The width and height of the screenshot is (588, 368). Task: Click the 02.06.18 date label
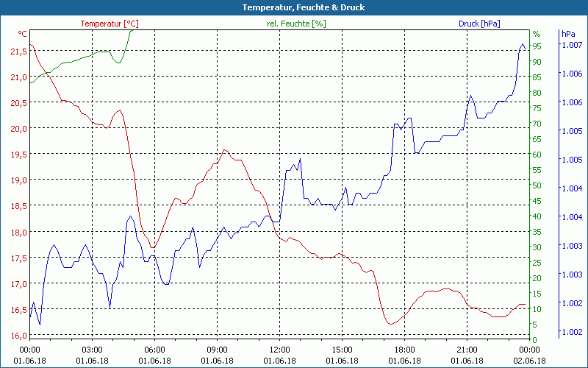(x=530, y=361)
